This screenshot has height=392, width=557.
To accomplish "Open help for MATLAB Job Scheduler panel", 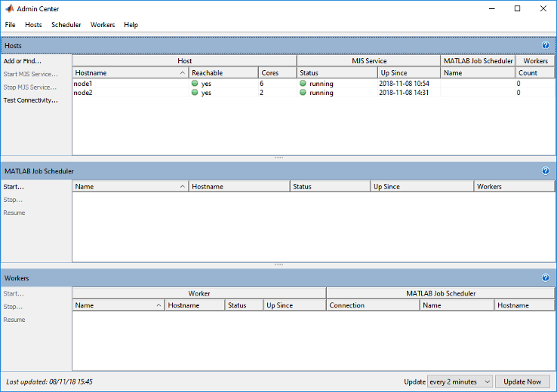I will point(545,171).
